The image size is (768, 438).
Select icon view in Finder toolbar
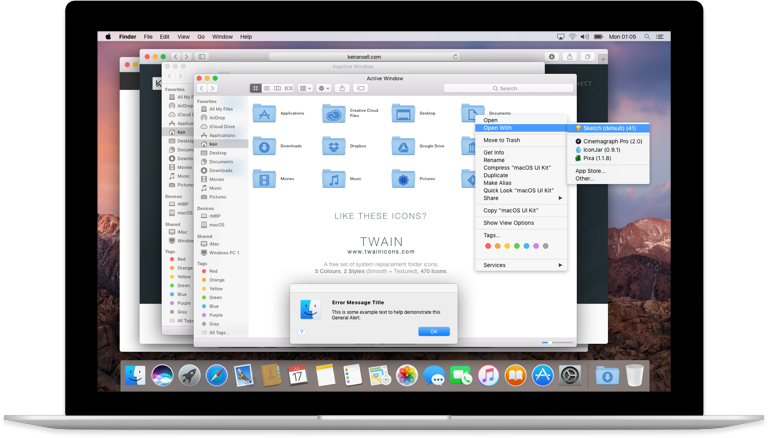coord(255,88)
